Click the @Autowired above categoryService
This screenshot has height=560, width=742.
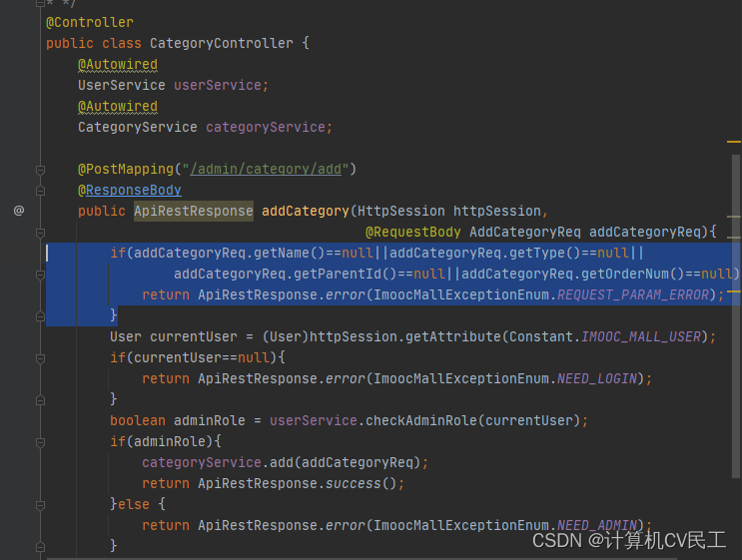pos(118,107)
